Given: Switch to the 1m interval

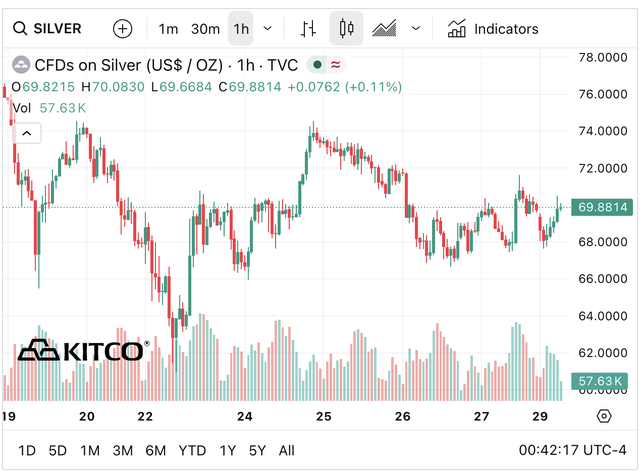Looking at the screenshot, I should (168, 29).
